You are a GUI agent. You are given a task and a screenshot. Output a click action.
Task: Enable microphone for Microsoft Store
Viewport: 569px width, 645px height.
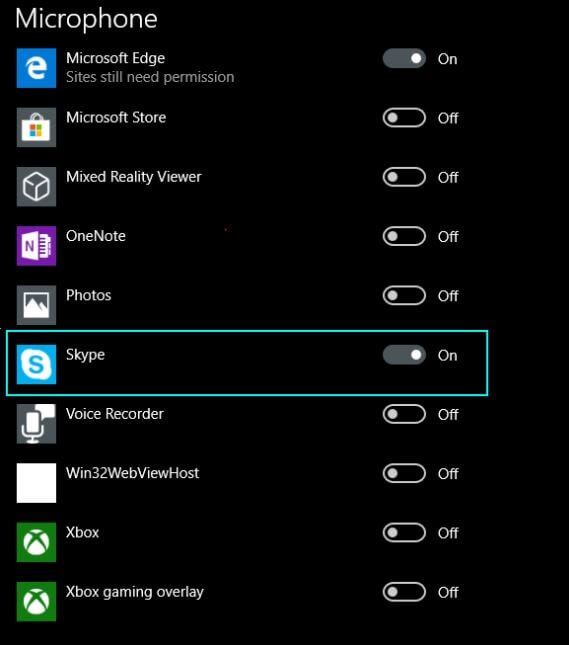[x=404, y=118]
